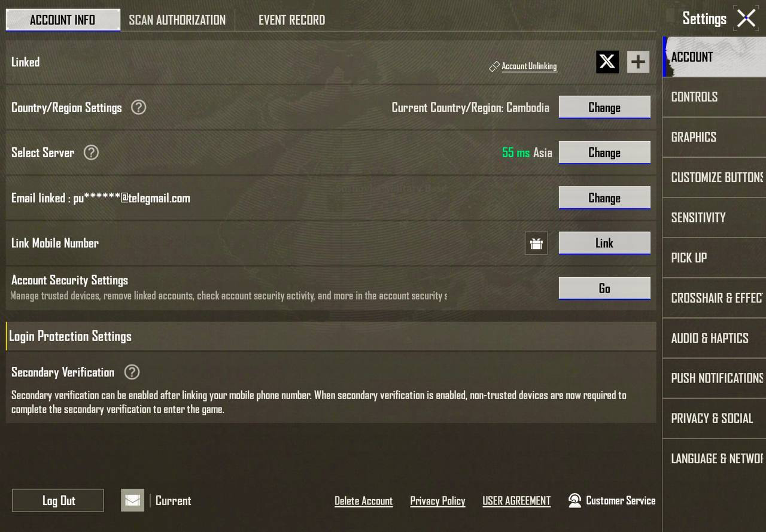This screenshot has height=532, width=766.
Task: Open help for Country/Region Settings
Action: tap(138, 107)
